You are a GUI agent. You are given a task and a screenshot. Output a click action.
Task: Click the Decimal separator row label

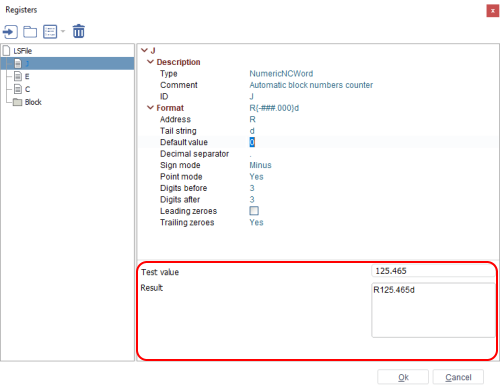coord(194,154)
